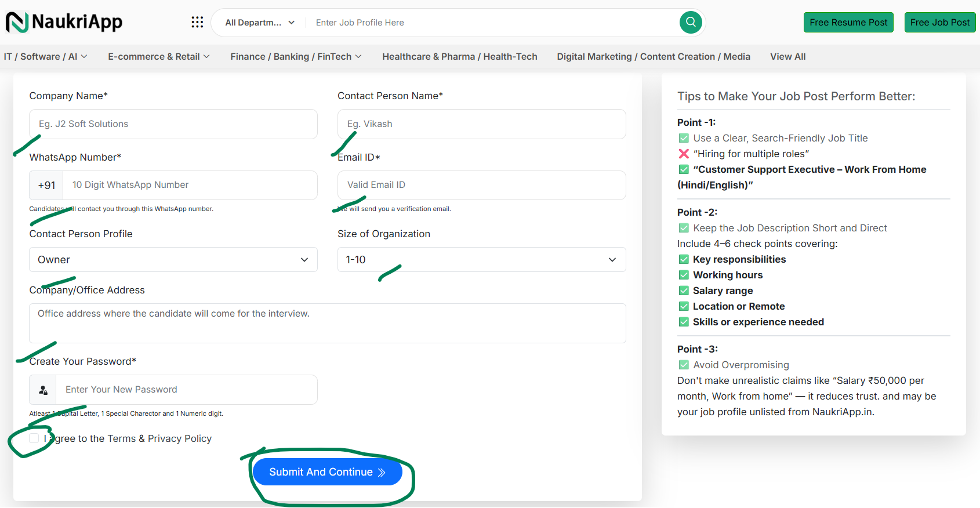Select View All categories
Screen dimensions: 980x508
tap(787, 57)
